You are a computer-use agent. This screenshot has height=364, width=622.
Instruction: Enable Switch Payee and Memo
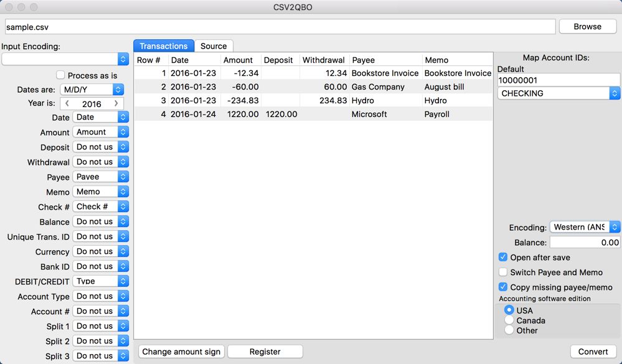[503, 272]
